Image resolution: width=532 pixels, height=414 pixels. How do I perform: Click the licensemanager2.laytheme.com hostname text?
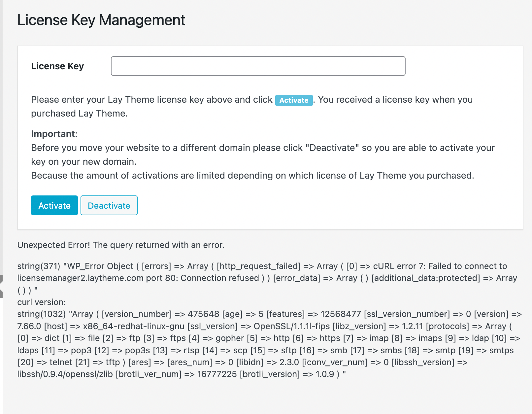click(x=80, y=278)
